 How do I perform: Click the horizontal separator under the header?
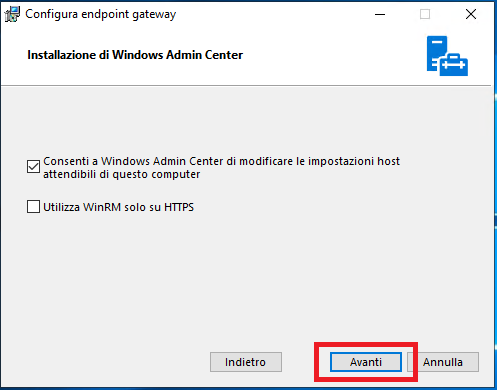click(x=246, y=86)
